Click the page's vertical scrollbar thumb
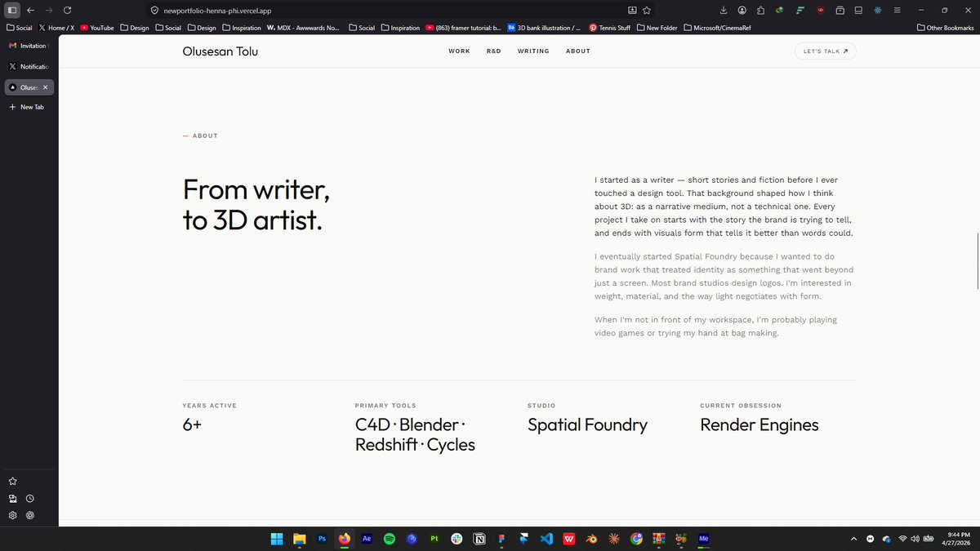The height and width of the screenshot is (551, 980). coord(977,260)
